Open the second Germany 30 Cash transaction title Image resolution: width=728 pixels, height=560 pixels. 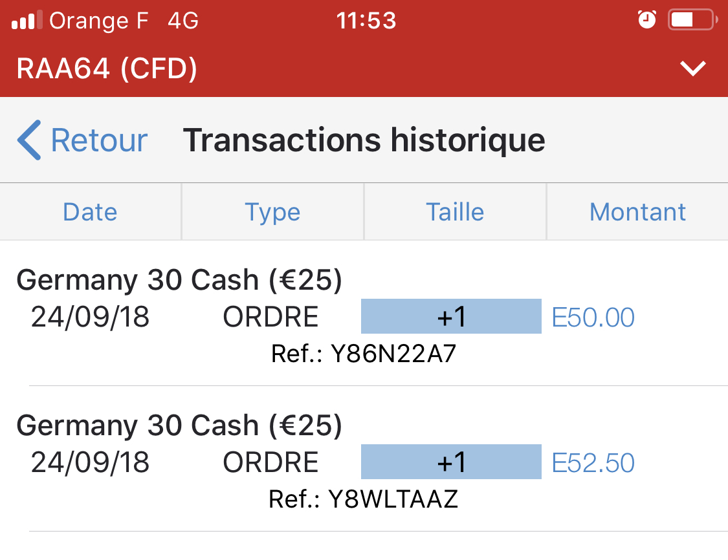179,426
